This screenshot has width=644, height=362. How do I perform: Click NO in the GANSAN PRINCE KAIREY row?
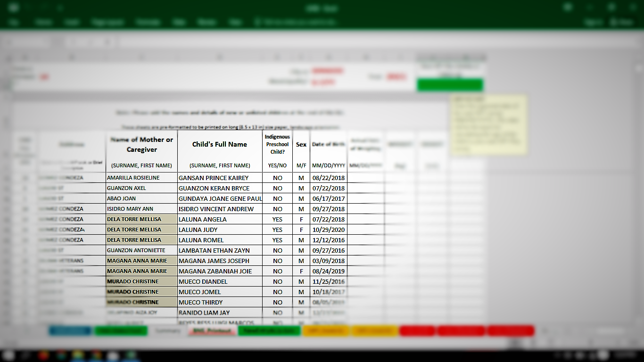point(277,178)
